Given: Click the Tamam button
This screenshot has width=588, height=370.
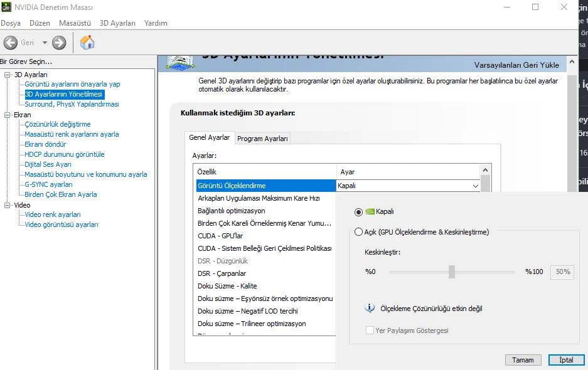Looking at the screenshot, I should [x=523, y=360].
